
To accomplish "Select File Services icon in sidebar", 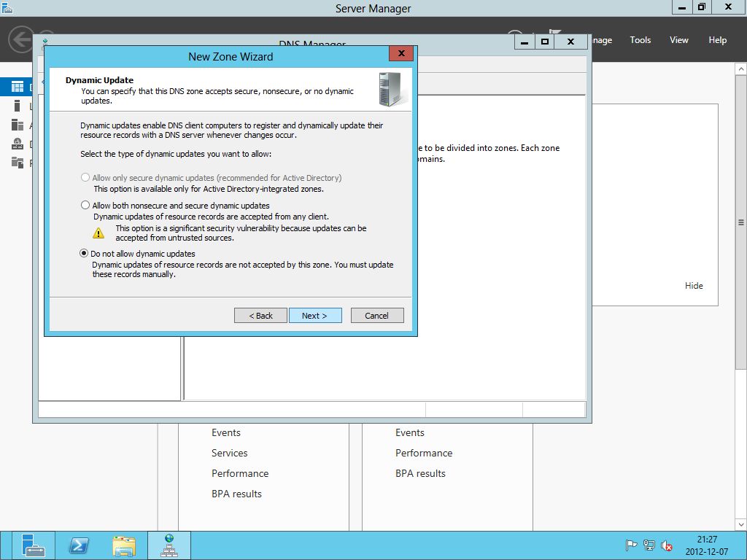I will point(18,163).
